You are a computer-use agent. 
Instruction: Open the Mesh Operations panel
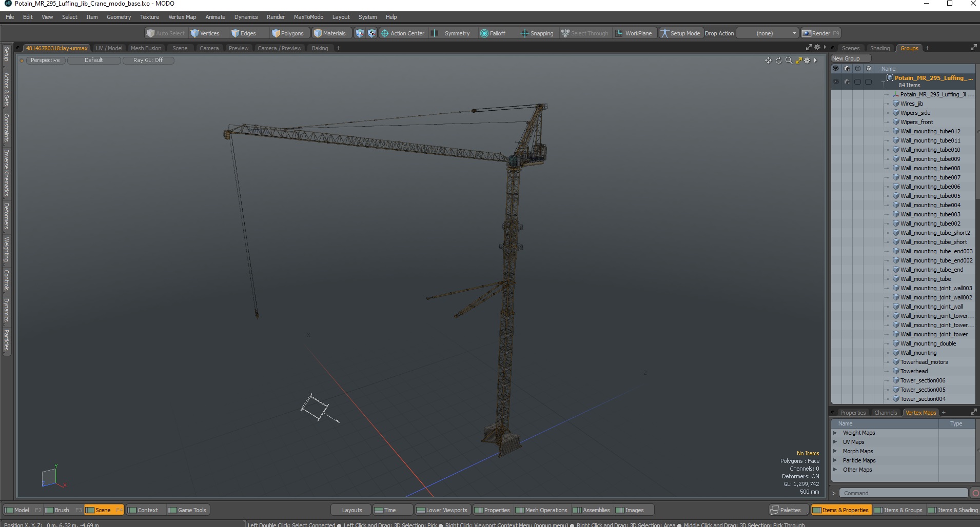[542, 510]
